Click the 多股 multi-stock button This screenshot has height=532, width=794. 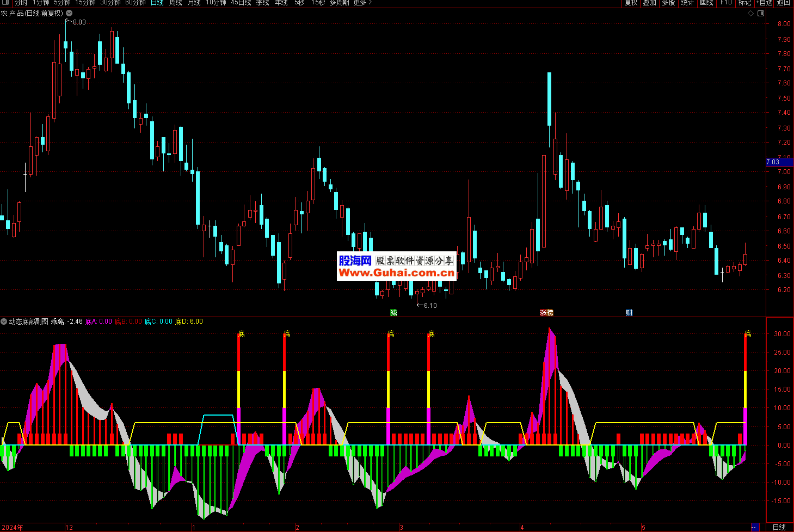tap(668, 3)
